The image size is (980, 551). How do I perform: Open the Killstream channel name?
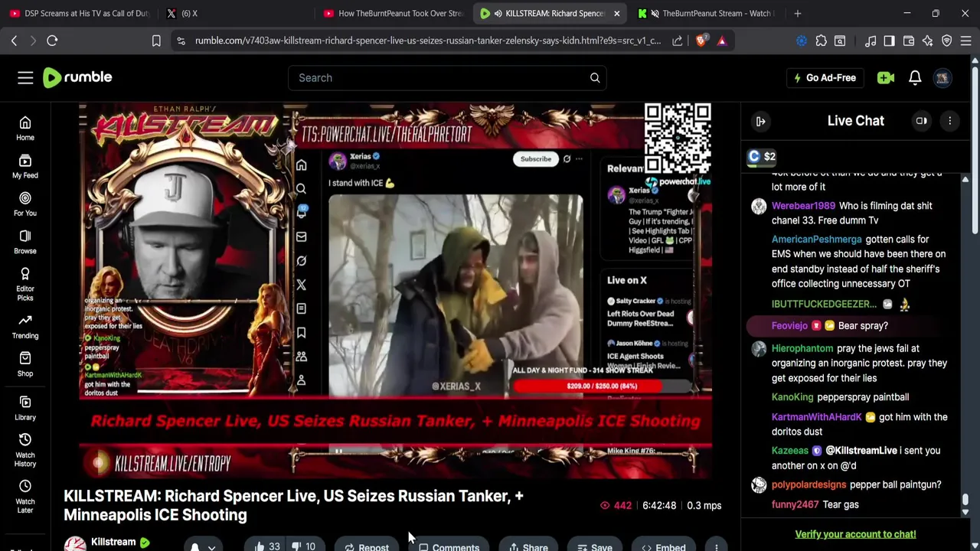pyautogui.click(x=113, y=542)
